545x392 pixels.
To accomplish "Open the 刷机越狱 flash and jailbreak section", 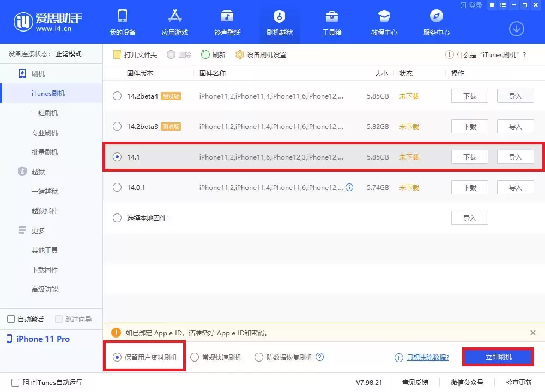I will [280, 22].
